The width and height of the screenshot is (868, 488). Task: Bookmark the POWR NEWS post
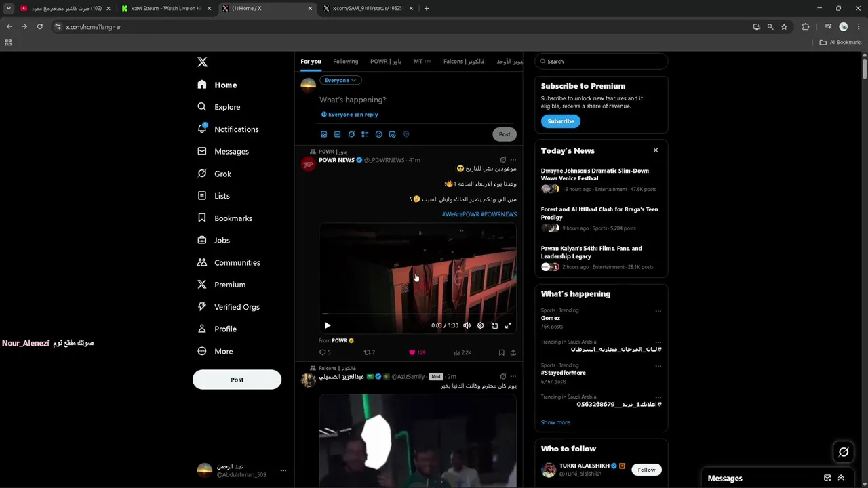tap(501, 352)
